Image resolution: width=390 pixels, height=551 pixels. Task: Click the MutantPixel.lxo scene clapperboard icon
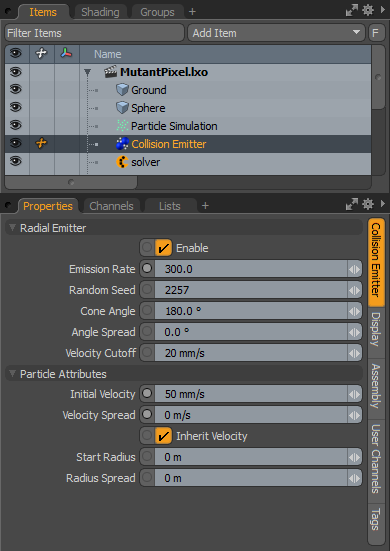[110, 72]
